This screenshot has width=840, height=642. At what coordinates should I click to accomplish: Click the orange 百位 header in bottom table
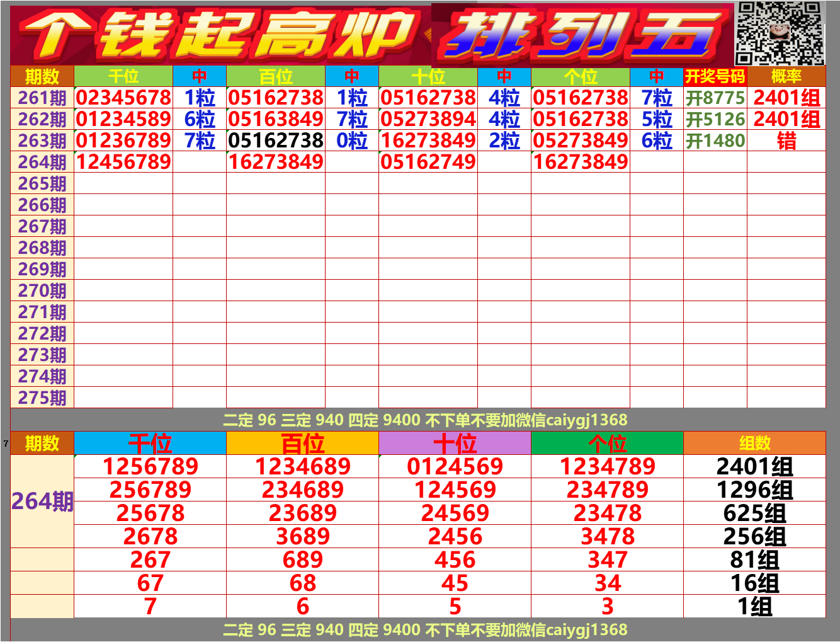pyautogui.click(x=302, y=443)
